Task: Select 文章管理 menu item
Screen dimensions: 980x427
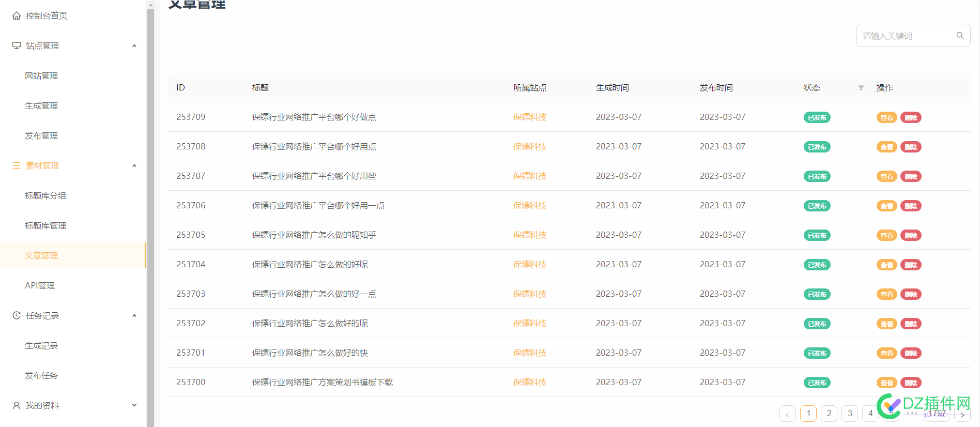Action: [x=73, y=256]
